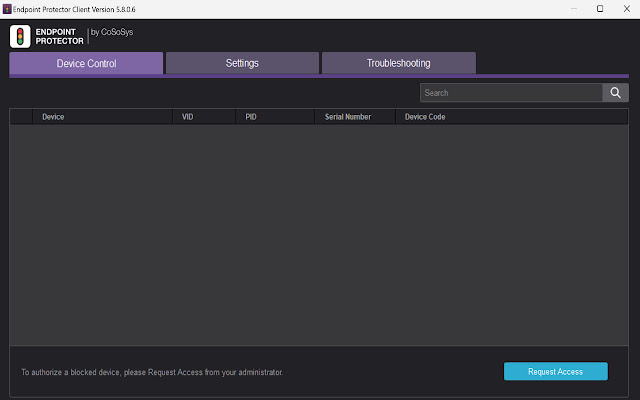This screenshot has width=640, height=400.
Task: Click the window title "Endpoint Protector Client Version 5.8.0.6"
Action: [74, 9]
